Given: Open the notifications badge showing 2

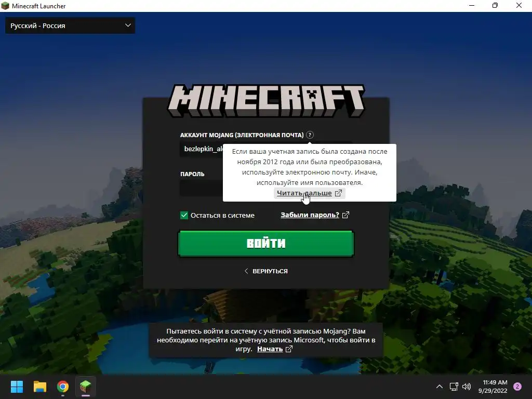Looking at the screenshot, I should (x=517, y=387).
